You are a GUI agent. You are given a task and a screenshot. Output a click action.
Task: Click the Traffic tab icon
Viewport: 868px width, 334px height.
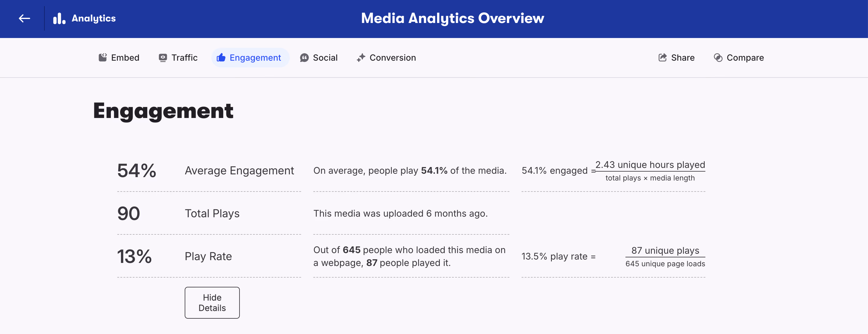coord(163,58)
